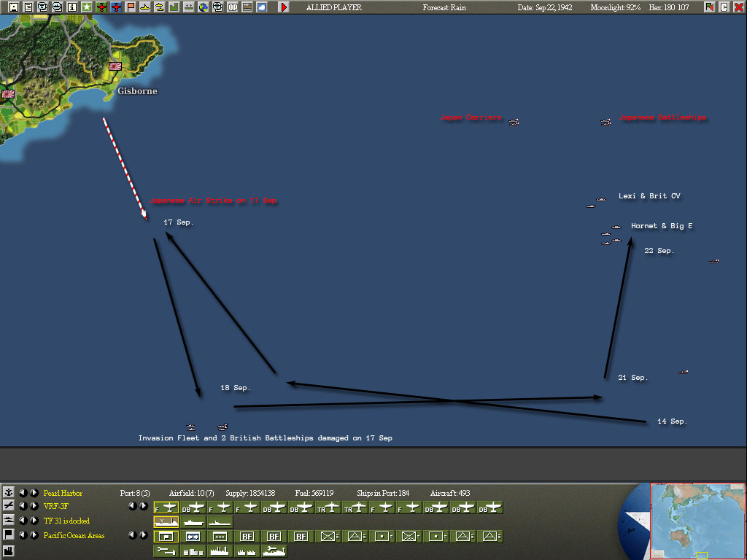Click the white star on green icon
The height and width of the screenshot is (560, 747).
[86, 7]
